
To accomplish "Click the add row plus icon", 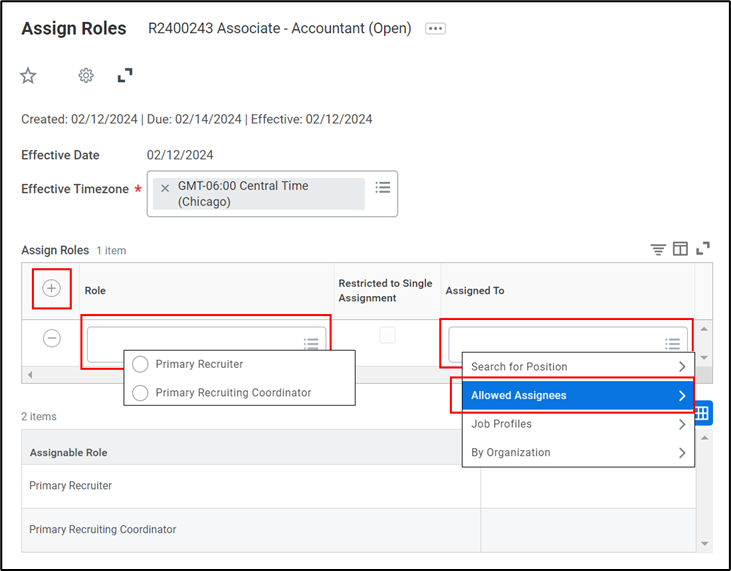I will 52,289.
